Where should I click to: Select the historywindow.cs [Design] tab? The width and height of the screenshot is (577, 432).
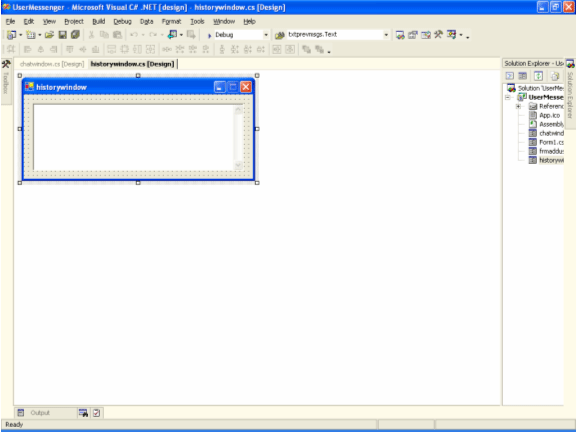132,64
